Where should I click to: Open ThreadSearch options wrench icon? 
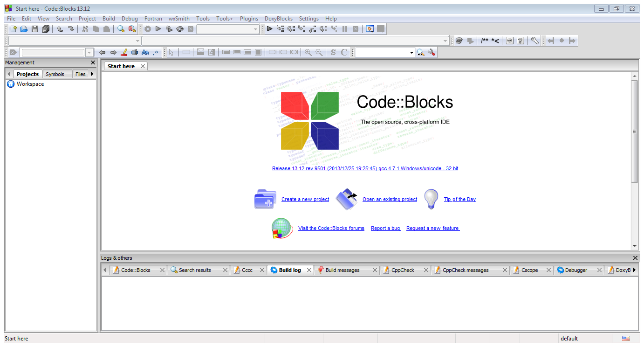(x=432, y=53)
